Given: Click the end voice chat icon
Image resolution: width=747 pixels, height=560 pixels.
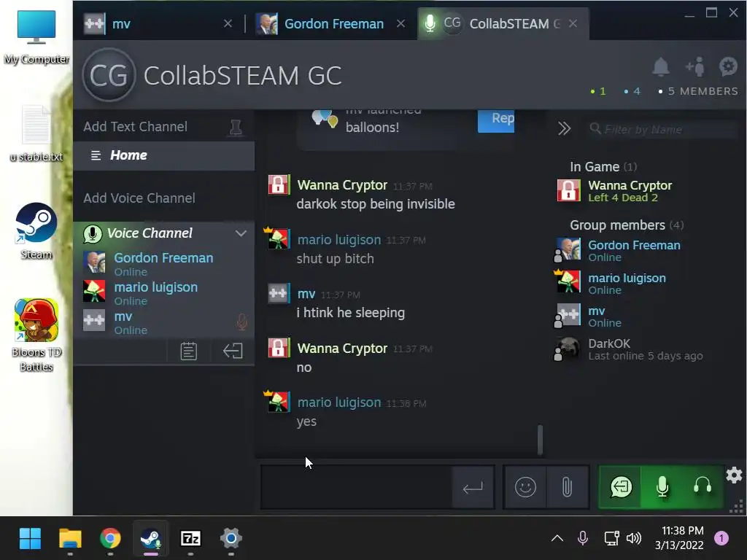Looking at the screenshot, I should pyautogui.click(x=621, y=486).
